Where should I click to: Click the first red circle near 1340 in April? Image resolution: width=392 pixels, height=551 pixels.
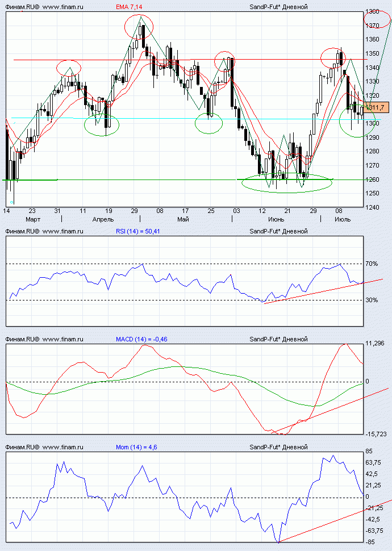[69, 67]
